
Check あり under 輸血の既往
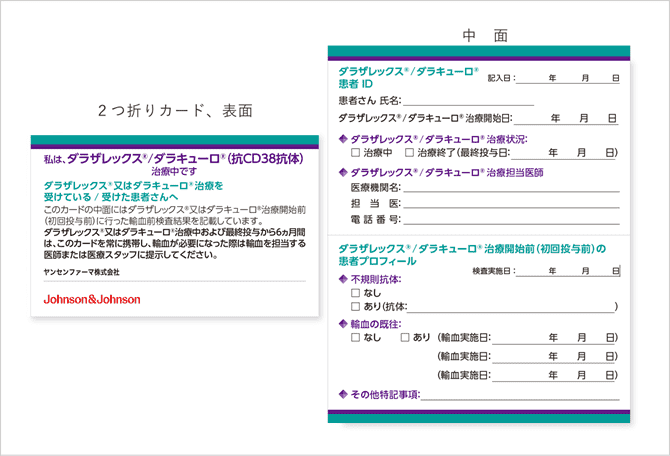[x=405, y=337]
